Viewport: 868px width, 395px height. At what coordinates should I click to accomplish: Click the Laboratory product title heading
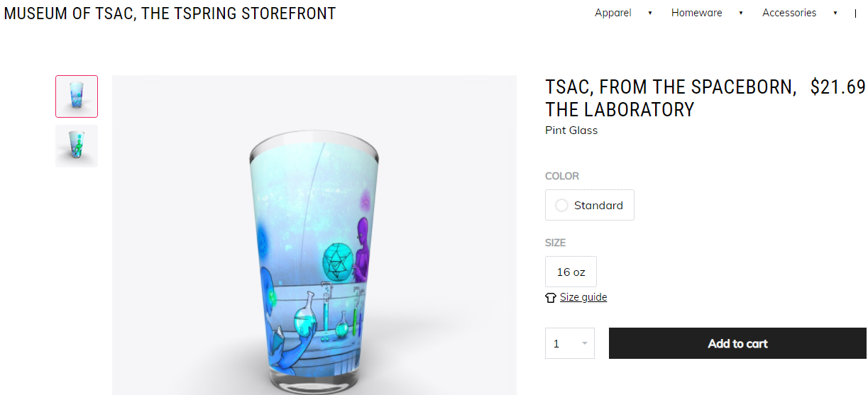tap(670, 98)
